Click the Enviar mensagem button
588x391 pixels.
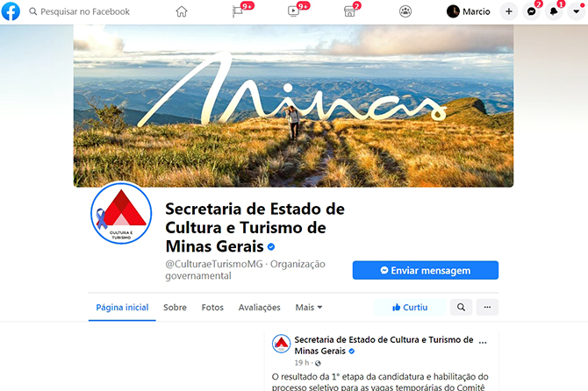point(426,270)
